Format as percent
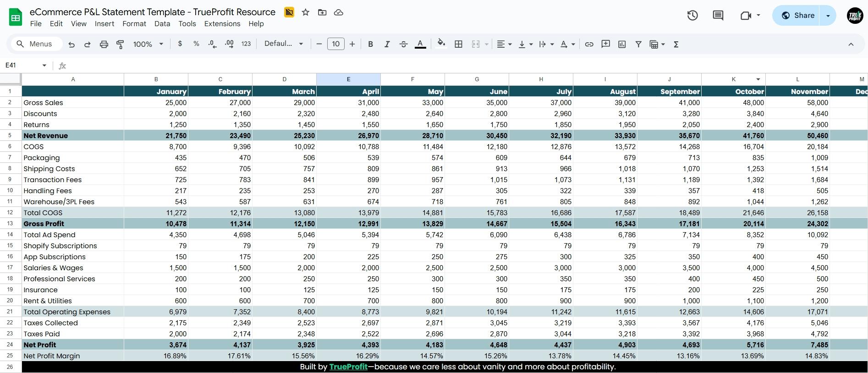This screenshot has height=373, width=868. click(x=196, y=44)
